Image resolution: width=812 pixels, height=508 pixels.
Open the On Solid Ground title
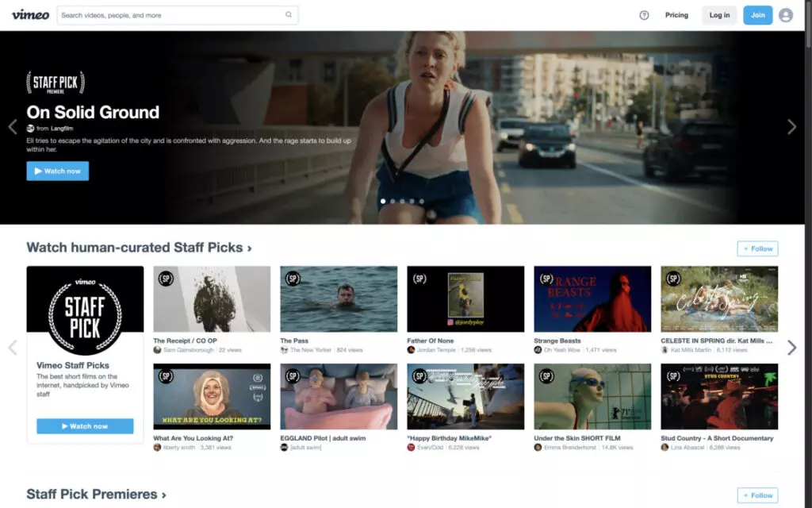93,113
